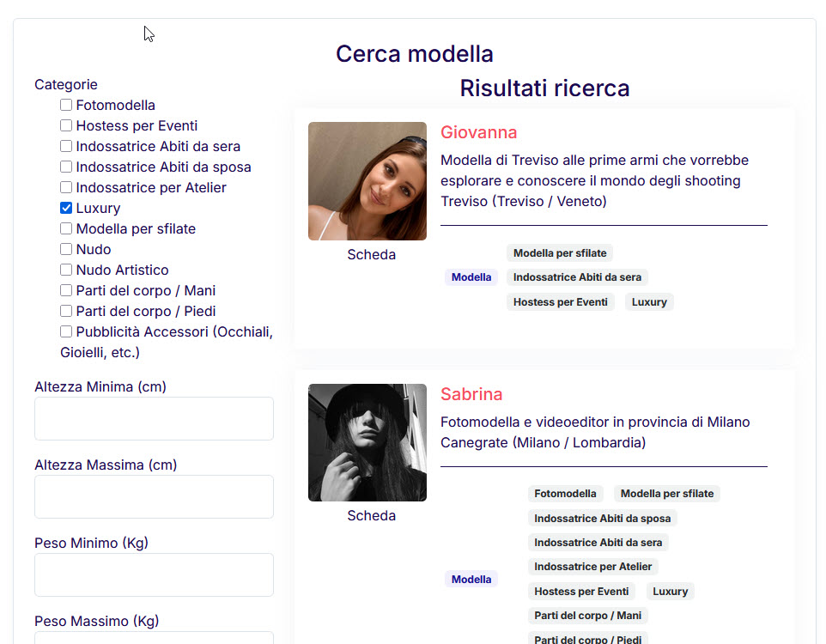826x644 pixels.
Task: Select Indossatrice Abiti da sposa checkbox
Action: 66,167
